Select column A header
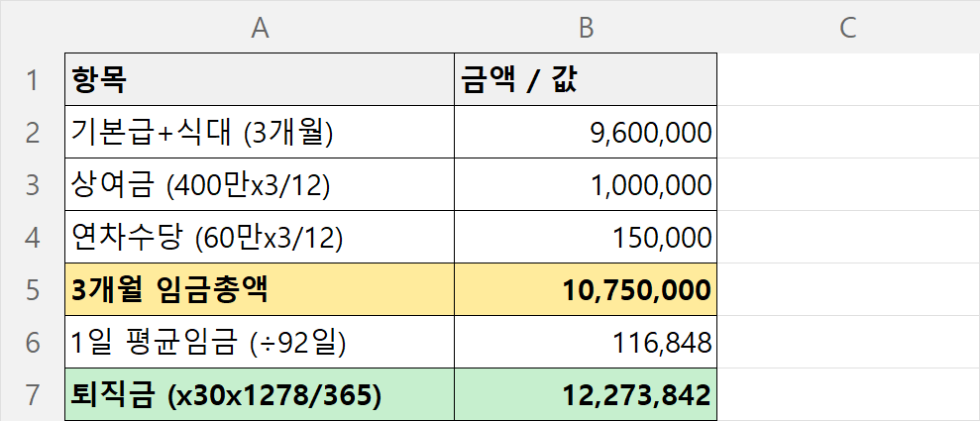This screenshot has height=421, width=980. [x=260, y=27]
